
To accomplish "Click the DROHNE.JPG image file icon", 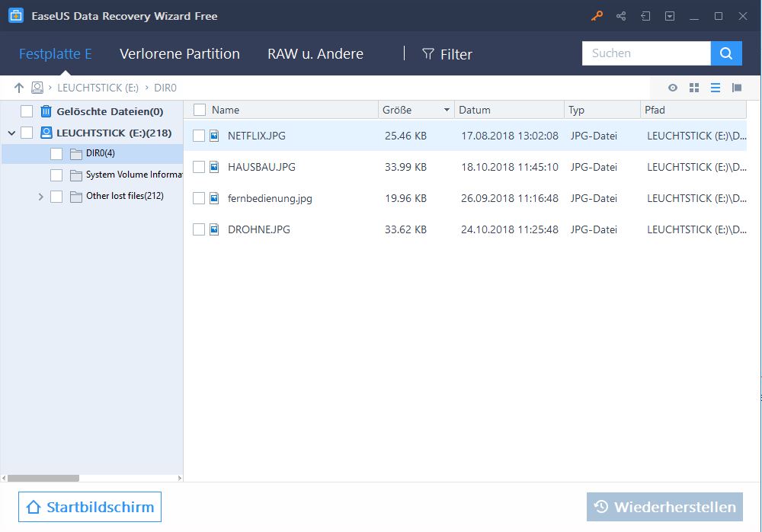I will [x=214, y=229].
